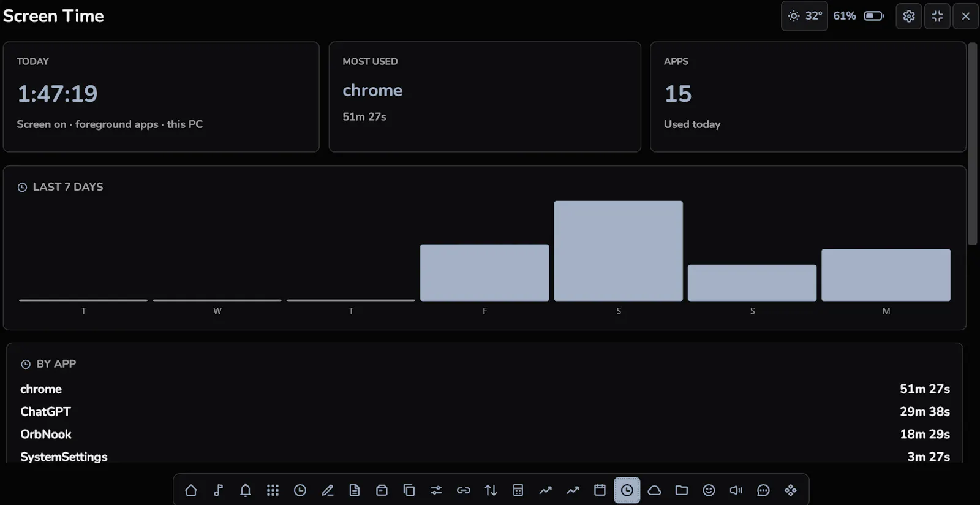
Task: Open the archive box dock icon
Action: [x=382, y=490]
